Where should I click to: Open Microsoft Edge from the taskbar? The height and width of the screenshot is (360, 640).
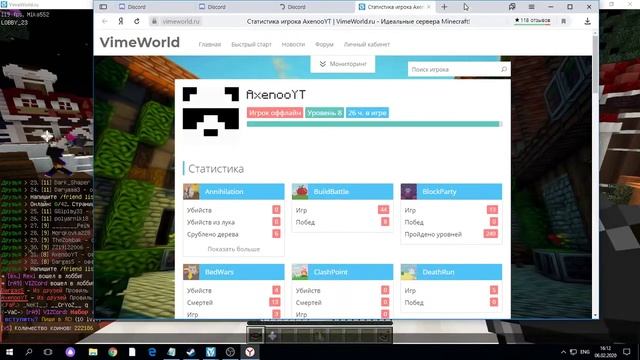click(152, 352)
